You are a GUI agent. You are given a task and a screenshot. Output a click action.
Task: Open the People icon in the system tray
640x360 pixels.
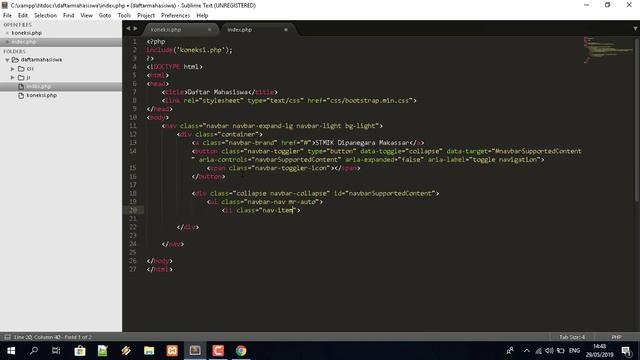(510, 351)
